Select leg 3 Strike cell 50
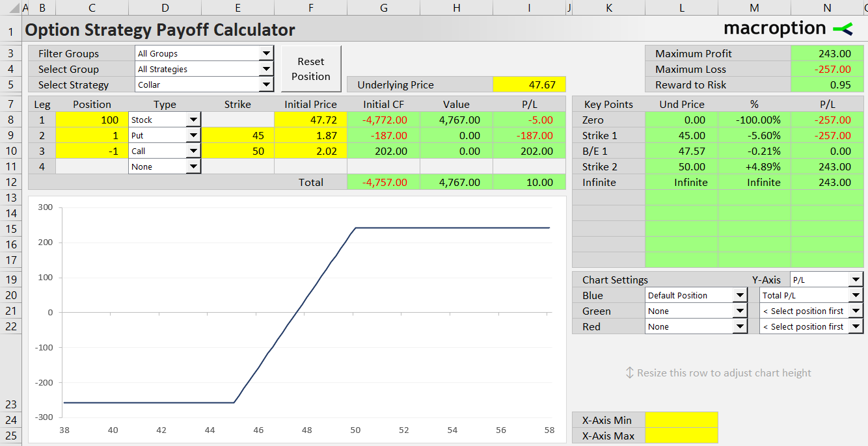Image resolution: width=868 pixels, height=446 pixels. point(237,151)
